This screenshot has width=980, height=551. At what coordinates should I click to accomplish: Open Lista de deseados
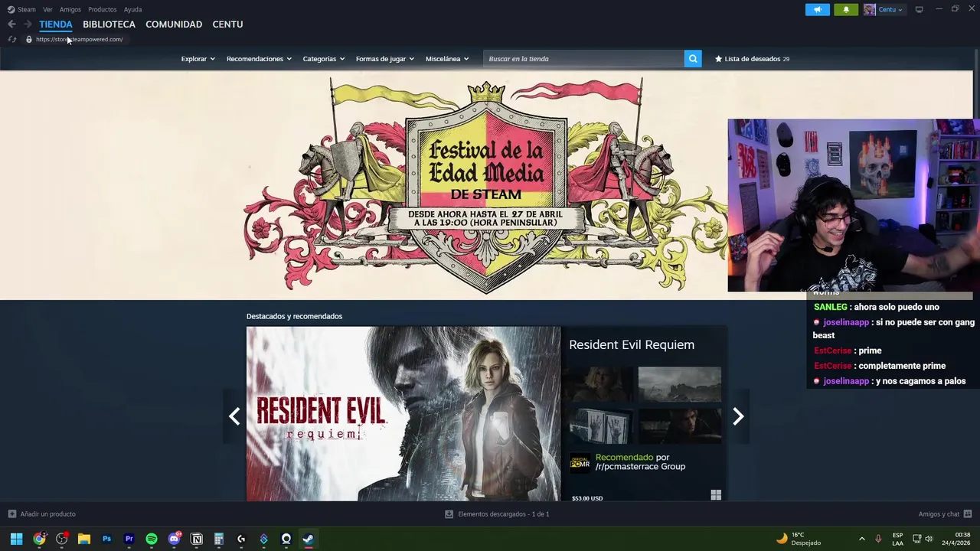pos(752,59)
